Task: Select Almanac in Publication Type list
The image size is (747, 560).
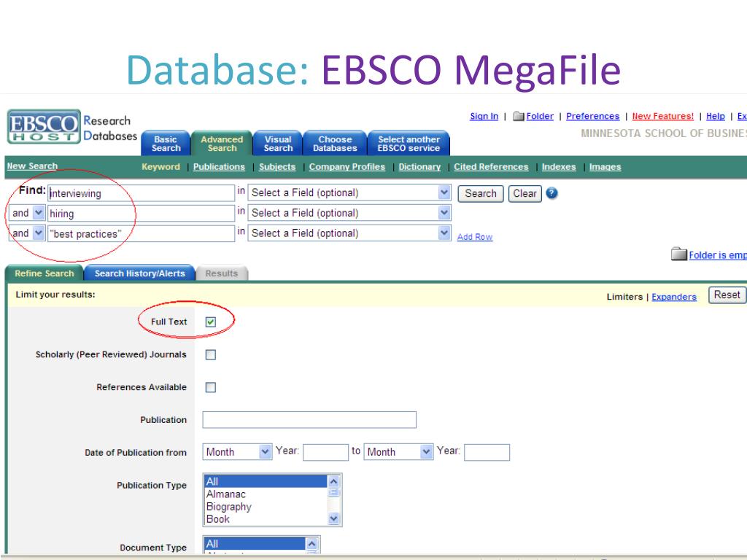Action: point(266,494)
